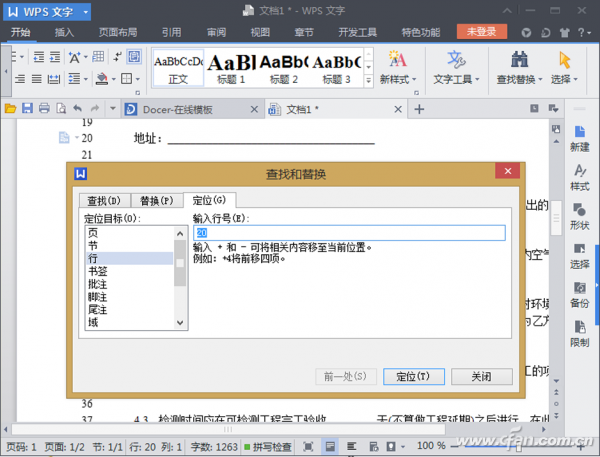Click the borders icon in ribbon
The height and width of the screenshot is (457, 600).
coord(126,79)
